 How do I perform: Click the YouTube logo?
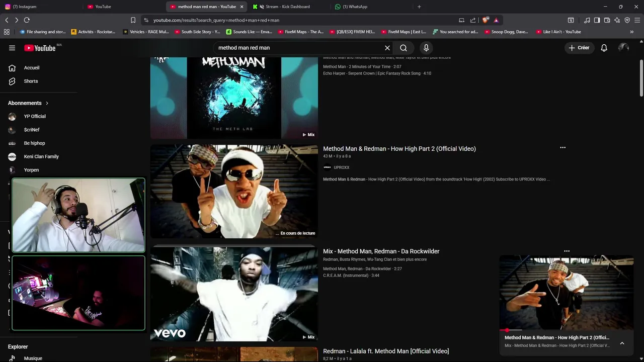coord(40,48)
